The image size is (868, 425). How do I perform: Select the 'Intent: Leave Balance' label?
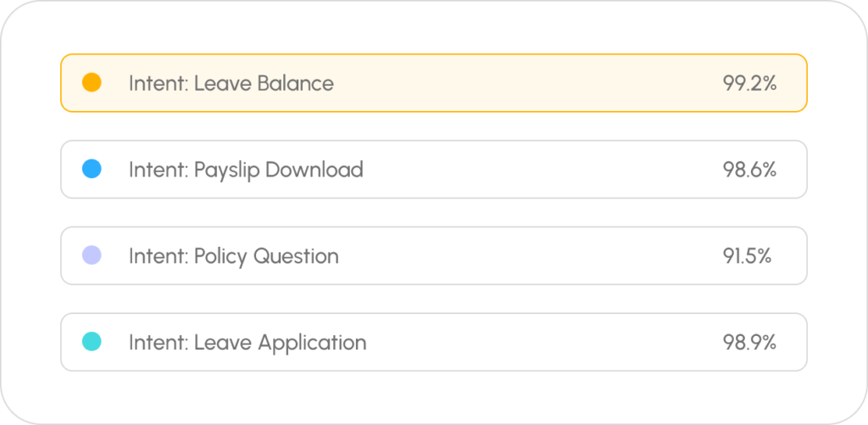coord(231,83)
